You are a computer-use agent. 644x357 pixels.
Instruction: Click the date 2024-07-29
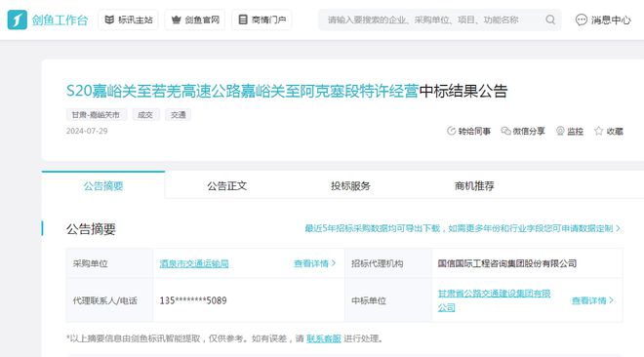87,131
